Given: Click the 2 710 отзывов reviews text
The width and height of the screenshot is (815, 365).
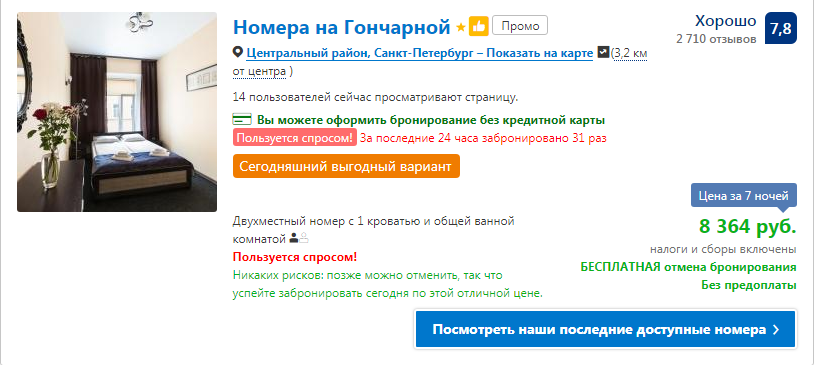Looking at the screenshot, I should point(716,39).
